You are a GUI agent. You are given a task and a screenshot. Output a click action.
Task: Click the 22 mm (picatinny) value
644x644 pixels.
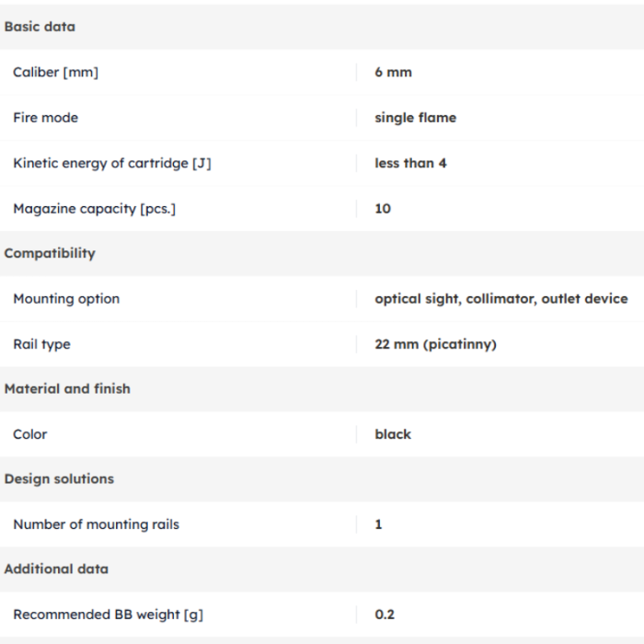tap(435, 344)
